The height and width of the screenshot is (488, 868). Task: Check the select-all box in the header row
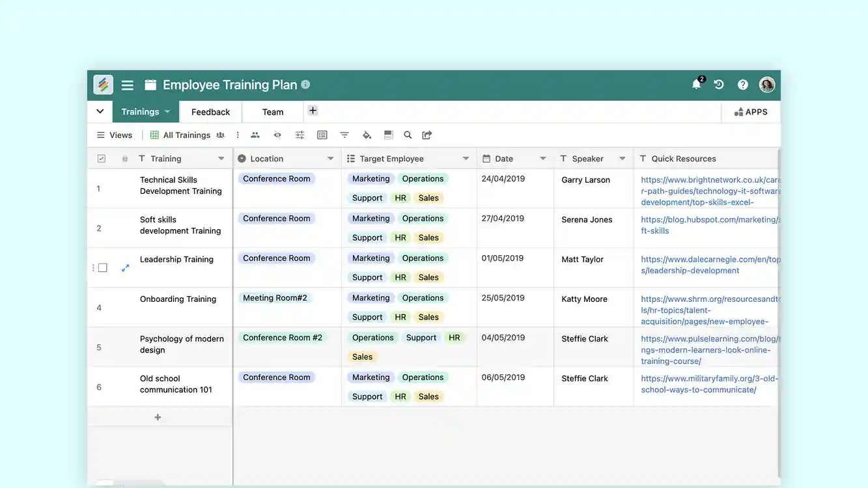tap(102, 157)
